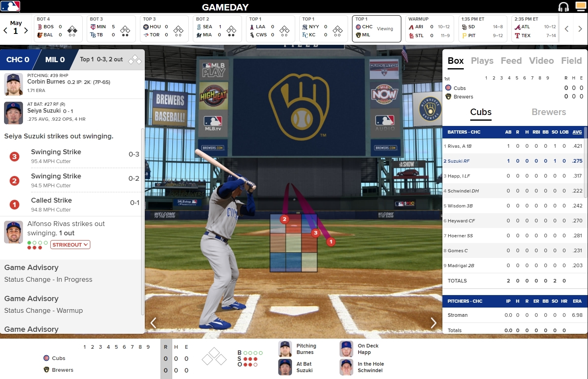This screenshot has height=379, width=588.
Task: Click At Bat Suzuki photo in bottom bar
Action: pos(285,367)
